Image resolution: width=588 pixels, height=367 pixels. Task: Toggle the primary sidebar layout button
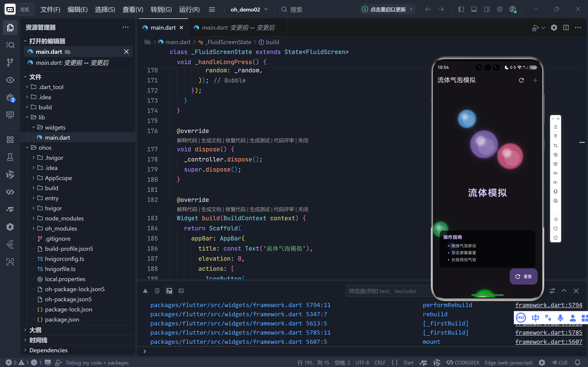[461, 9]
